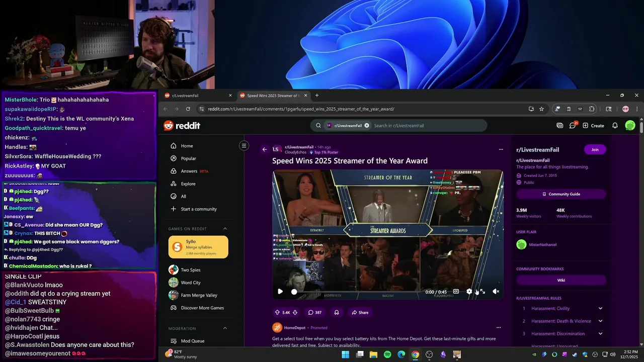
Task: Open the weather widget showing 82°F
Action: (x=181, y=354)
